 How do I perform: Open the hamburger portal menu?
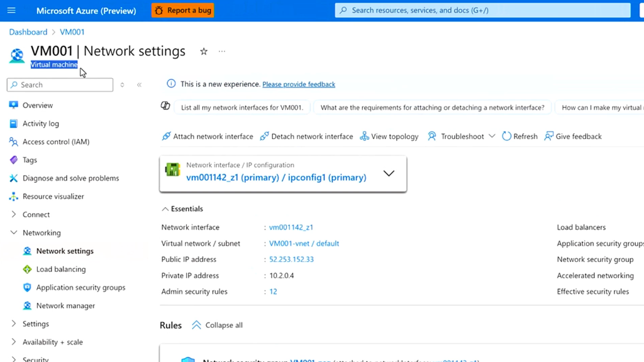pos(11,11)
